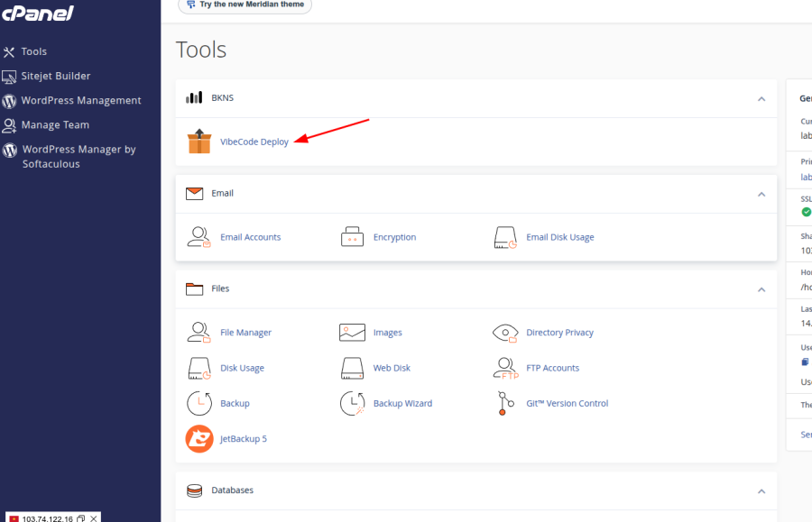This screenshot has height=522, width=812.
Task: Close the 103.74.122.16 IP badge
Action: [x=93, y=518]
